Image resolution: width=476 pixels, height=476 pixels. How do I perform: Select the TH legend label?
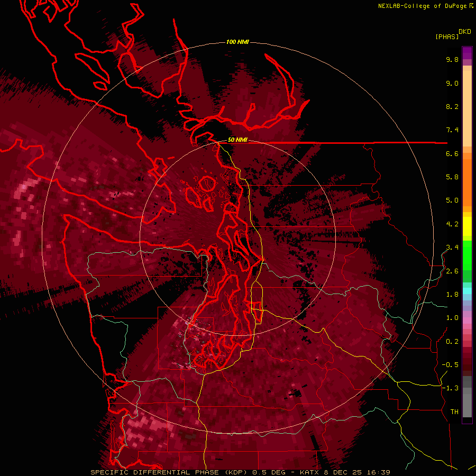click(x=454, y=412)
